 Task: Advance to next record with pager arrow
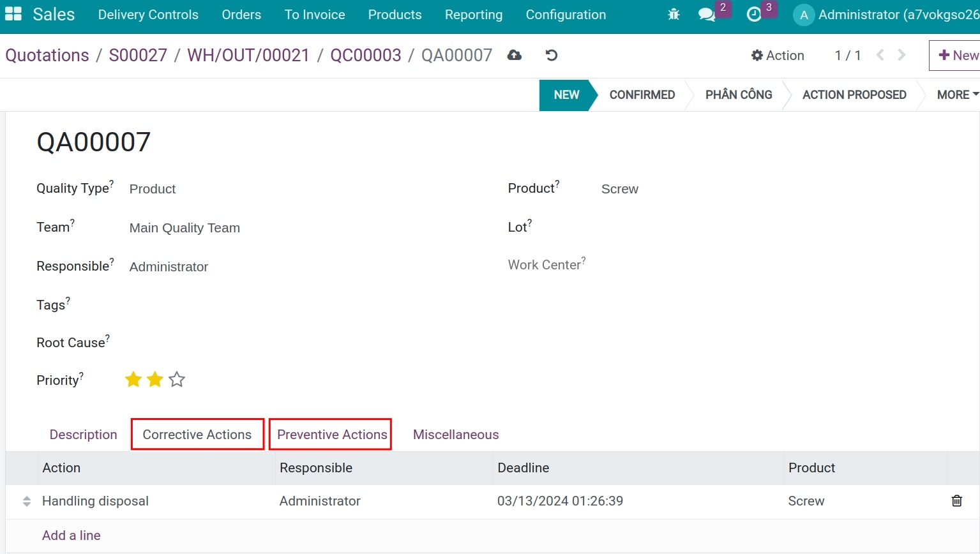tap(901, 56)
